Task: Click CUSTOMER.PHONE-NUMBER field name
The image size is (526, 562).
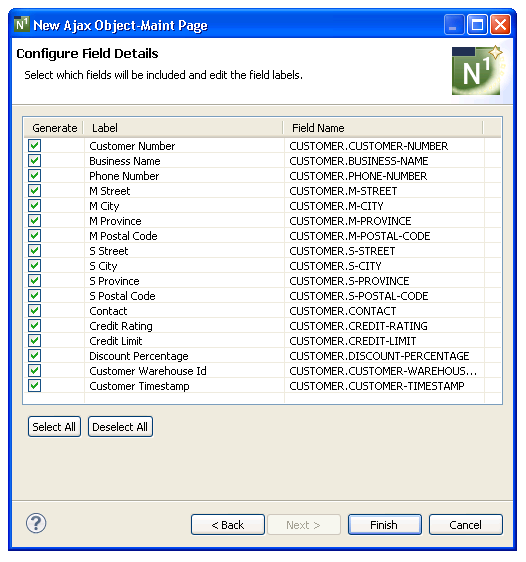Action: (358, 176)
